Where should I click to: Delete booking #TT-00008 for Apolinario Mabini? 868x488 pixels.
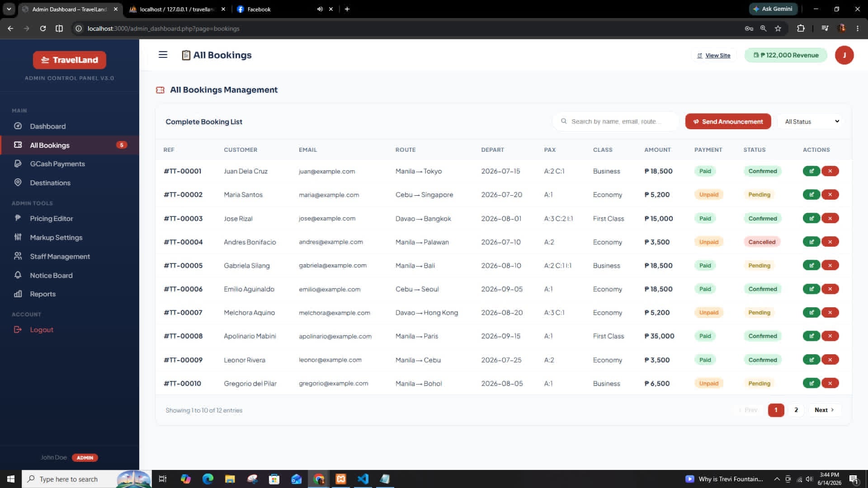(x=830, y=336)
